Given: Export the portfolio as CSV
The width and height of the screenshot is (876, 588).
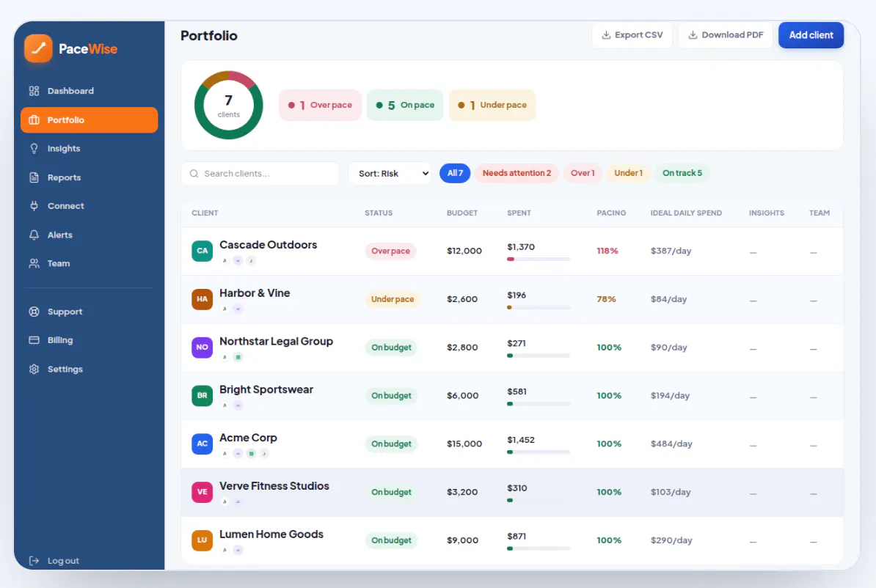Looking at the screenshot, I should click(632, 35).
